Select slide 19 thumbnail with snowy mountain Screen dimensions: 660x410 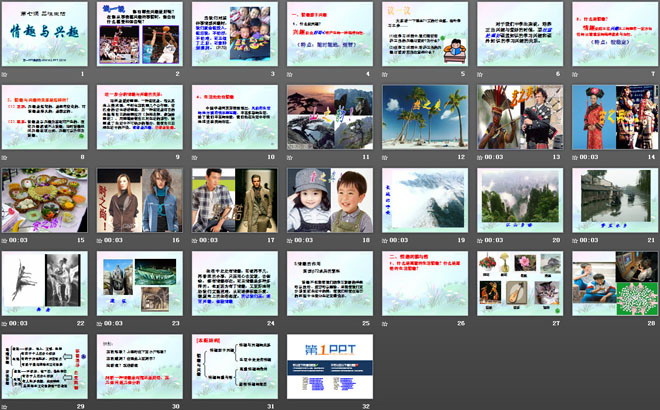pyautogui.click(x=425, y=200)
